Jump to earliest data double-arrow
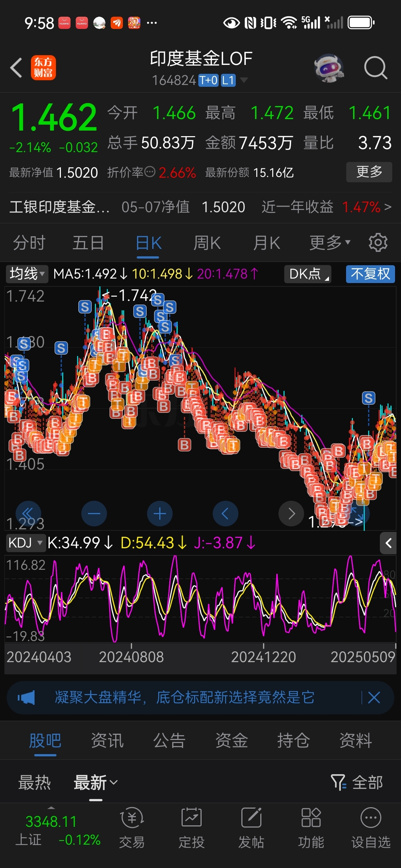 [28, 513]
